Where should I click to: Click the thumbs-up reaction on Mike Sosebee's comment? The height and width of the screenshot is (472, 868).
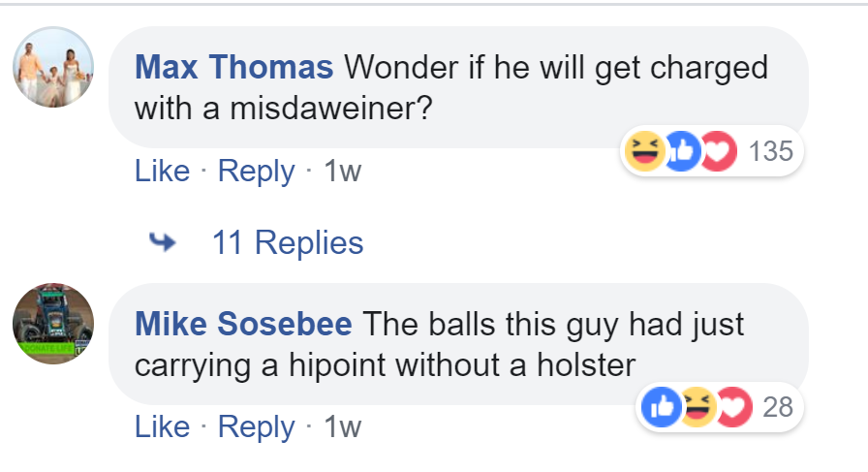pos(658,407)
